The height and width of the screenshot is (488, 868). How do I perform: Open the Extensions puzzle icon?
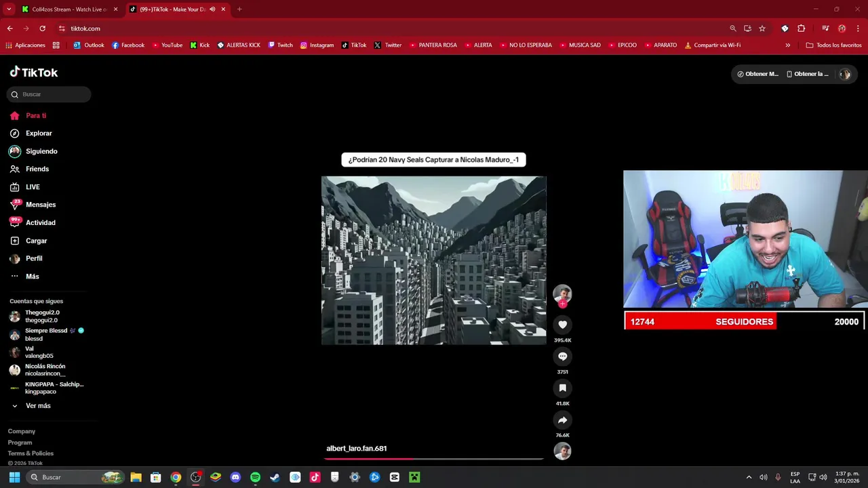pyautogui.click(x=802, y=28)
